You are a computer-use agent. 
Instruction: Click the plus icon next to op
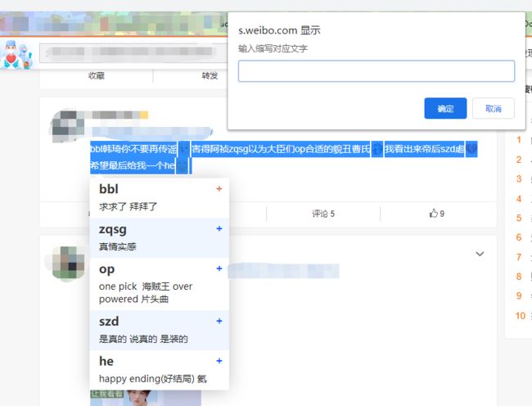219,268
